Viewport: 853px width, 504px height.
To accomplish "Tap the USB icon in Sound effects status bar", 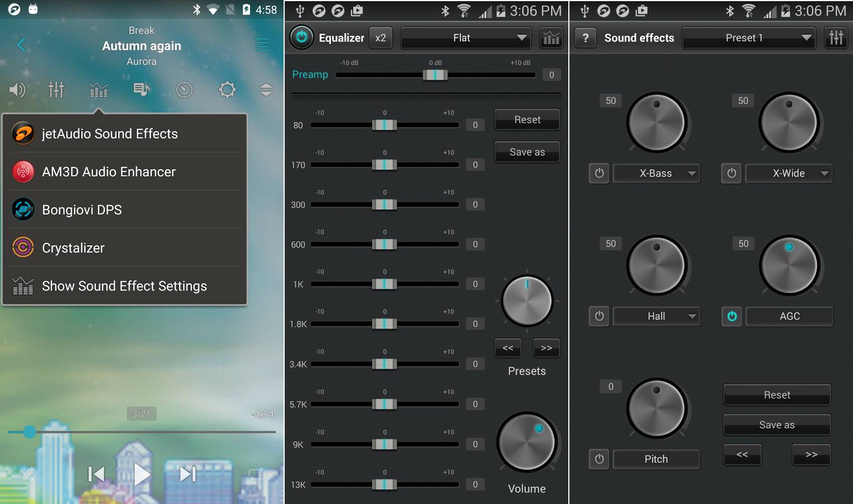I will [x=585, y=11].
